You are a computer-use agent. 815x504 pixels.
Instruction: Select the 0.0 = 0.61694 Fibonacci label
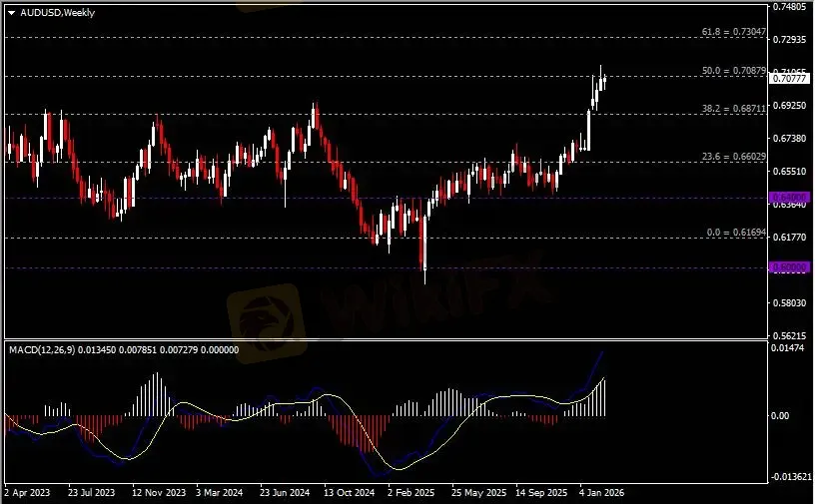(736, 232)
